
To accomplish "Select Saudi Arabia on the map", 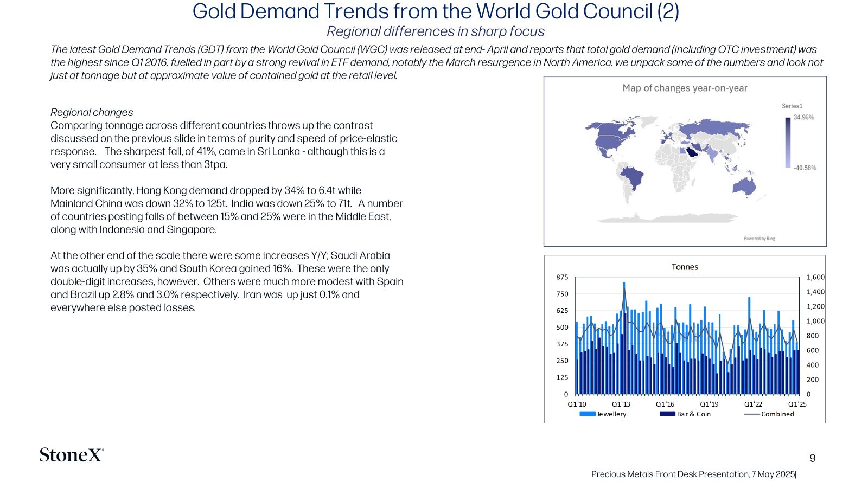I will click(x=692, y=152).
